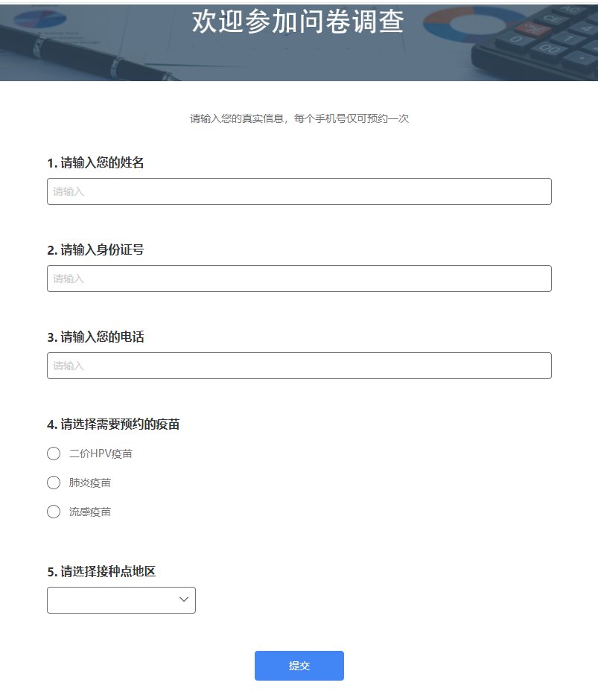Screen dimensions: 598x700
Task: Select the 流感疫苗 radio button
Action: (x=54, y=512)
